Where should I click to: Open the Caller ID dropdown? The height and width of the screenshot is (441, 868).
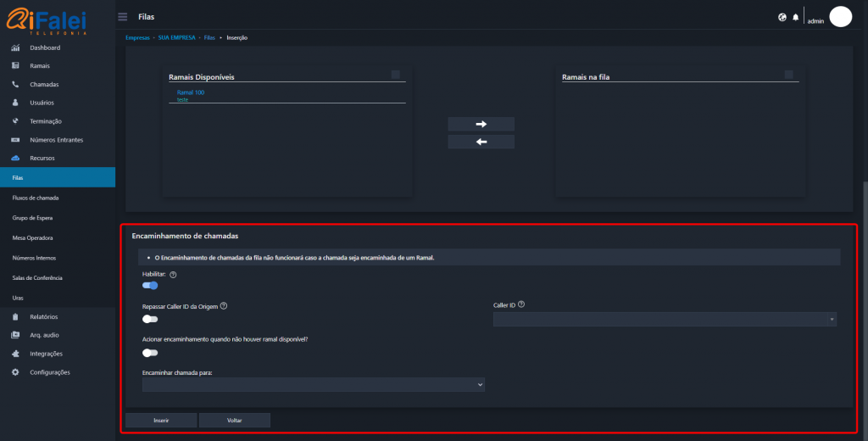point(665,319)
